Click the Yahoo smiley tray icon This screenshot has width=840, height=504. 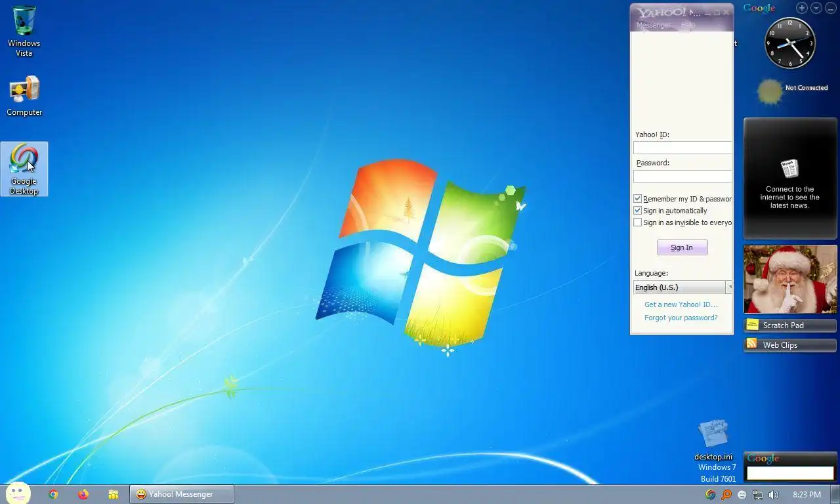pos(742,495)
